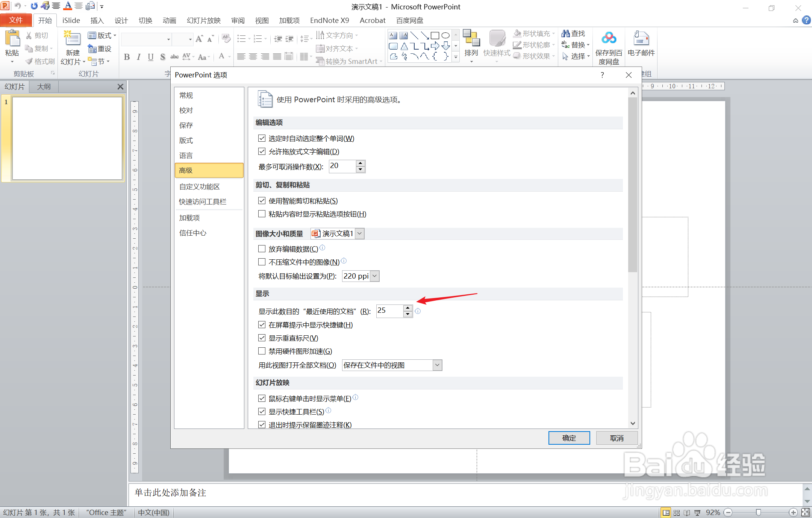Increase the maximum undo count spinner

[x=361, y=163]
